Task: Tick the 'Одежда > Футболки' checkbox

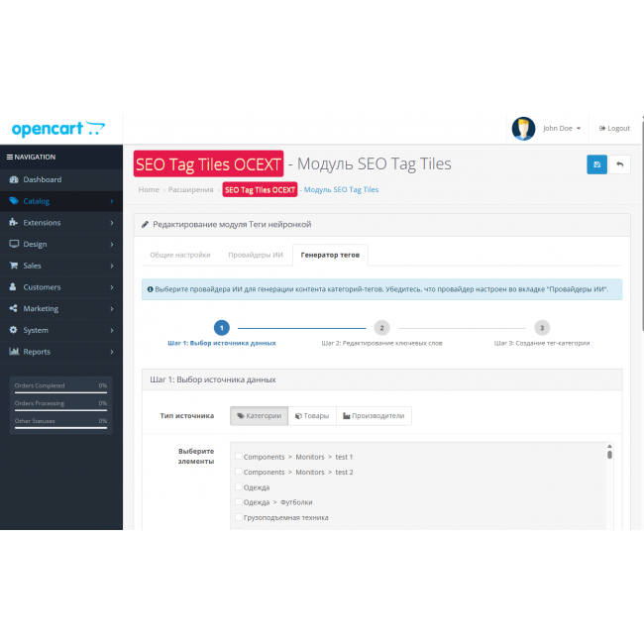Action: tap(239, 502)
